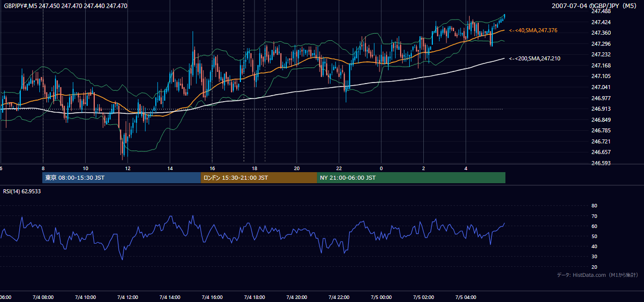This screenshot has height=302, width=644.
Task: Click price axis label 247.488
Action: click(601, 11)
